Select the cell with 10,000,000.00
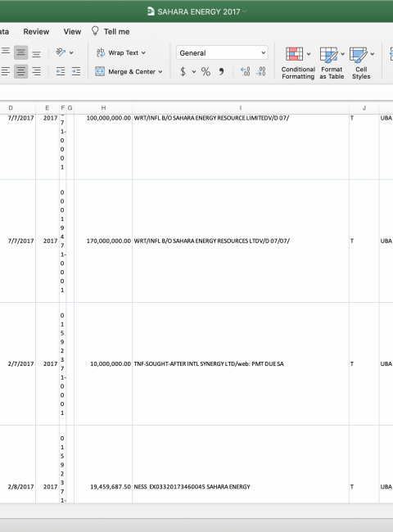This screenshot has width=393, height=532. (103, 363)
